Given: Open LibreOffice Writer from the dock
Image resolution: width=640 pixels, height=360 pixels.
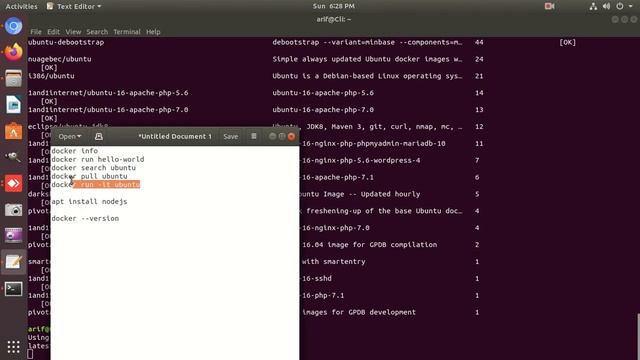Looking at the screenshot, I should tap(13, 105).
